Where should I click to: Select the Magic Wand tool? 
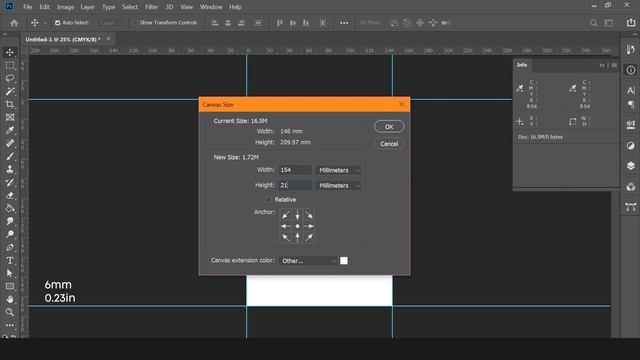(10, 91)
